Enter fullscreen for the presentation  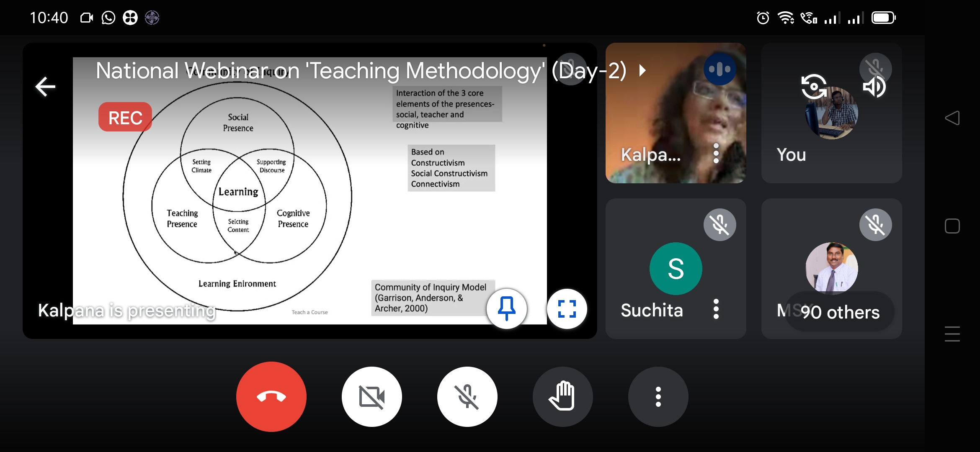pos(567,309)
